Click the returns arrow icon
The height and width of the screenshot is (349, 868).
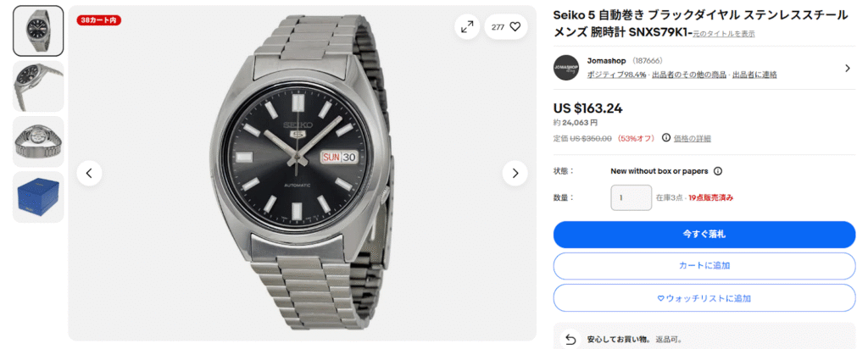click(570, 339)
